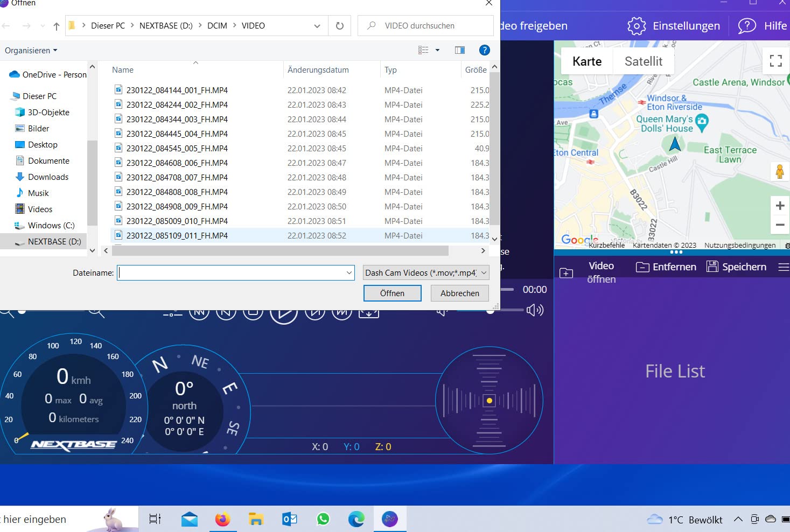Click the Nextbase player taskbar icon
The image size is (790, 532).
(390, 519)
